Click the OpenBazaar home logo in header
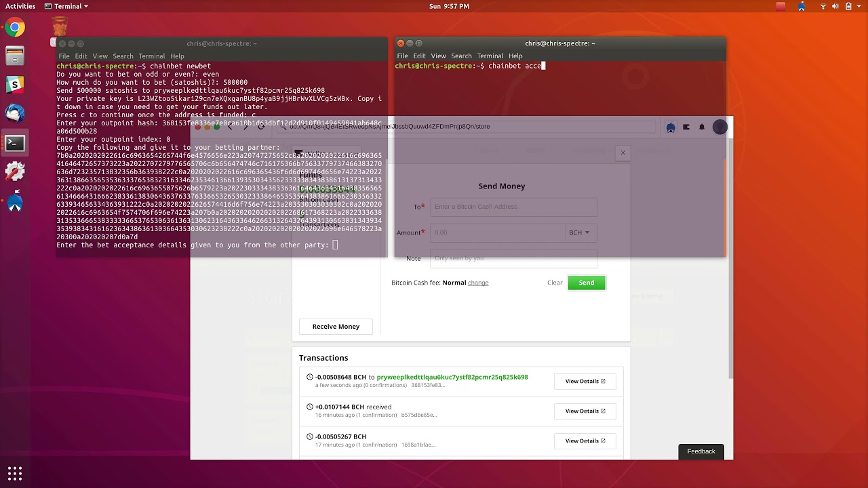The height and width of the screenshot is (488, 868). (671, 127)
